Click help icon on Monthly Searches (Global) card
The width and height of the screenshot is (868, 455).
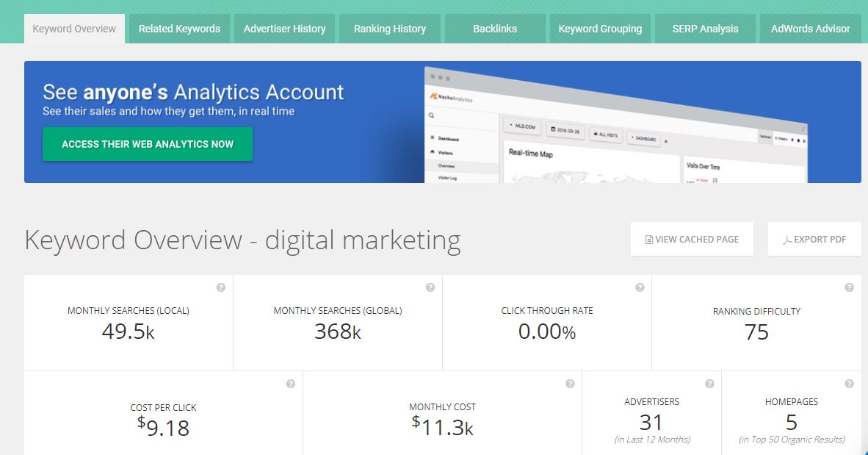pos(430,287)
